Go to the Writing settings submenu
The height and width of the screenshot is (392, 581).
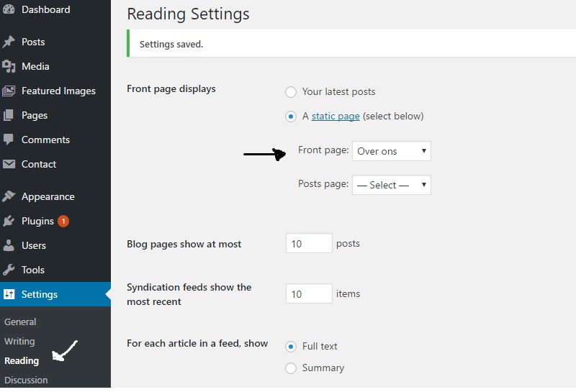19,342
